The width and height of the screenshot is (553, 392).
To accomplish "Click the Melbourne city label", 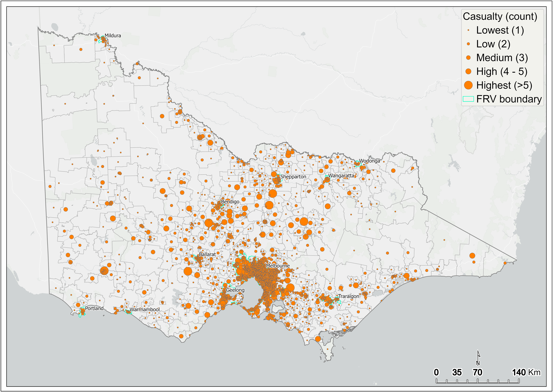I will pos(278,266).
